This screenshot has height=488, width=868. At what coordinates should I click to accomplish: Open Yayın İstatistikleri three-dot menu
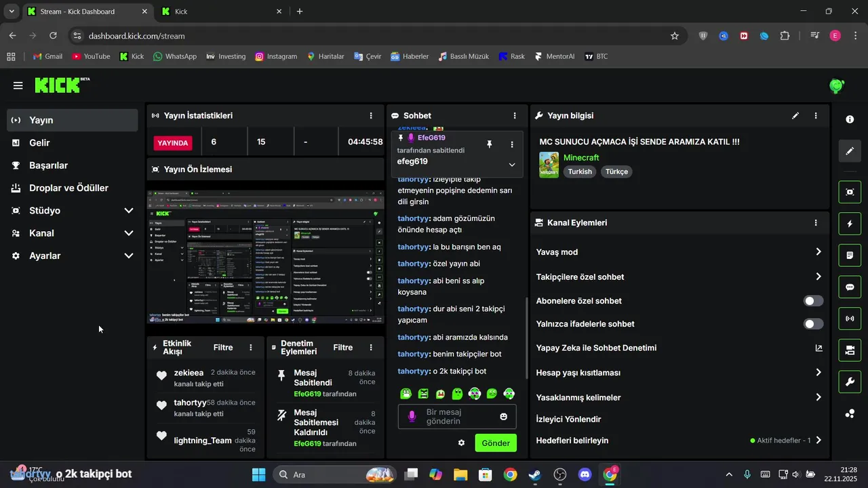pyautogui.click(x=370, y=116)
